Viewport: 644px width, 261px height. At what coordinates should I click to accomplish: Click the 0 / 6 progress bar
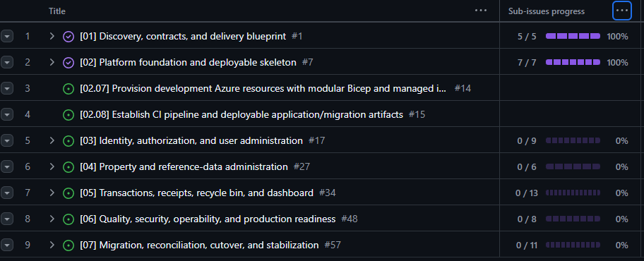(x=573, y=167)
